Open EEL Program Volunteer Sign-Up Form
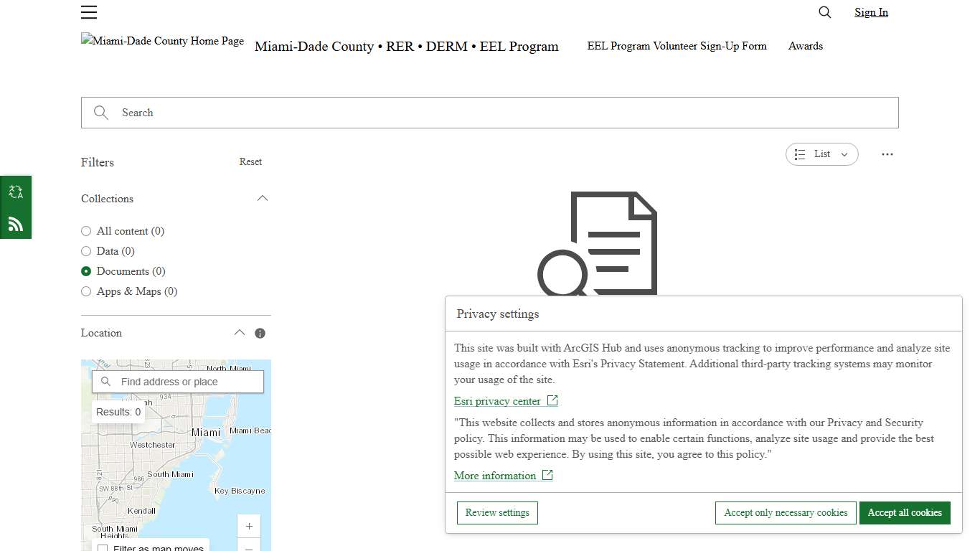 677,46
